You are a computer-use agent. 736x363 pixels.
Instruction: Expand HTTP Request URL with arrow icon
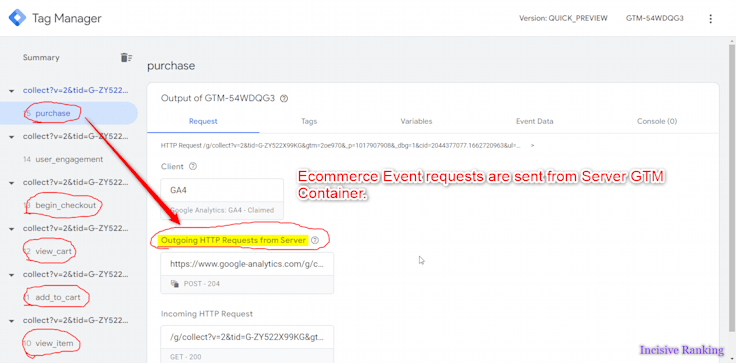(532, 146)
